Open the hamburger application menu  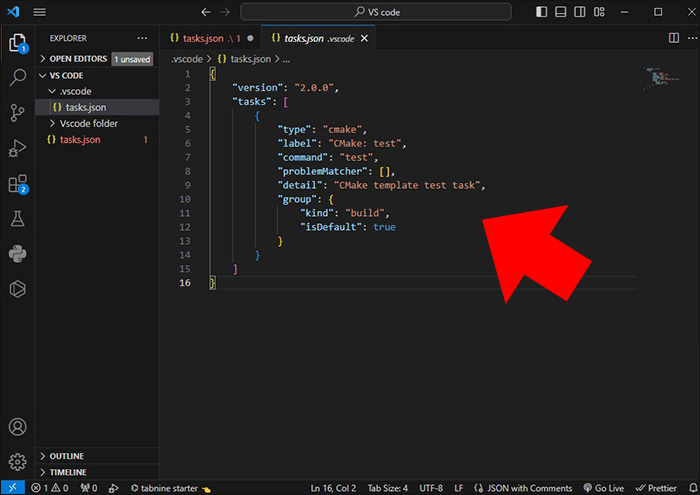[x=40, y=12]
